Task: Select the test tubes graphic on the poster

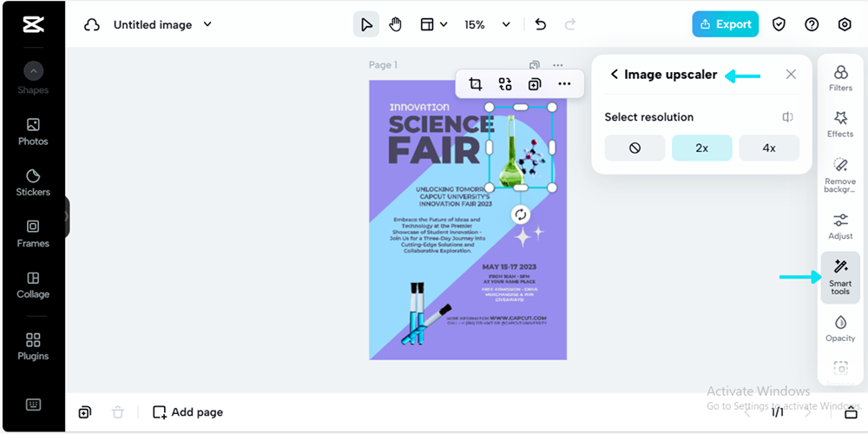Action: pos(427,313)
